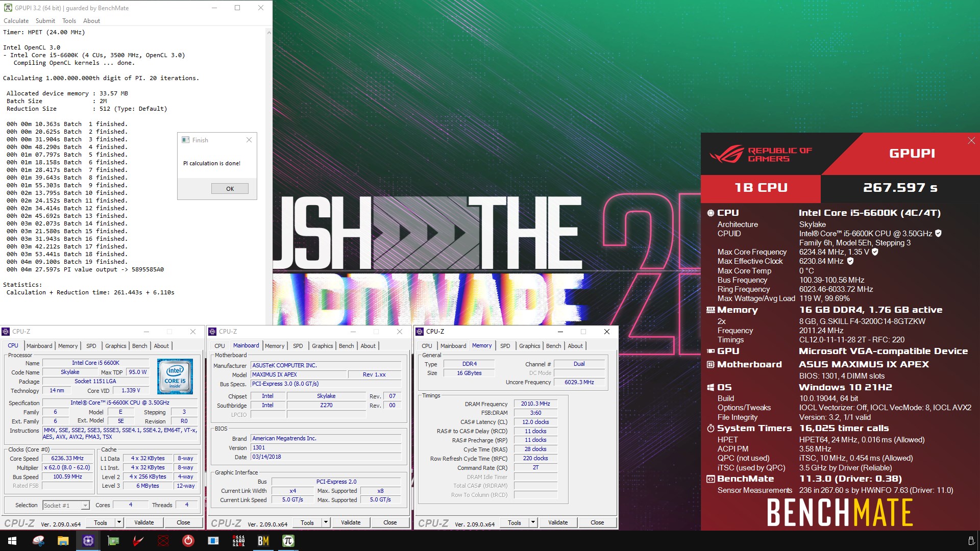Click the Motherboard icon in BenchMate panel
This screenshot has width=980, height=551.
(x=710, y=364)
